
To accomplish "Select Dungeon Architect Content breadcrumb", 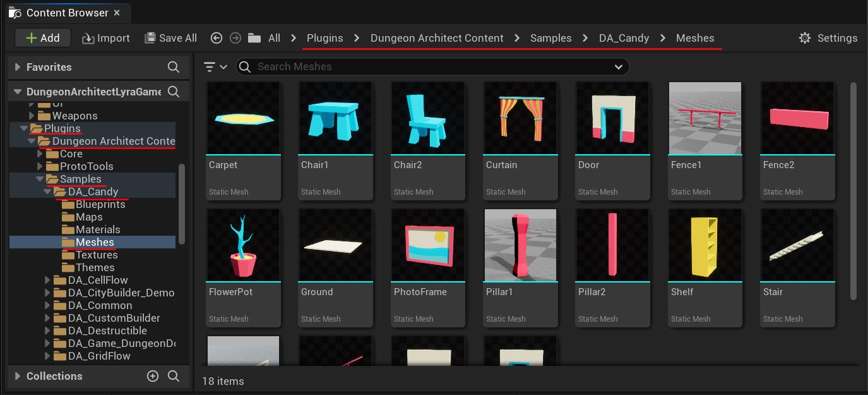I will 437,38.
